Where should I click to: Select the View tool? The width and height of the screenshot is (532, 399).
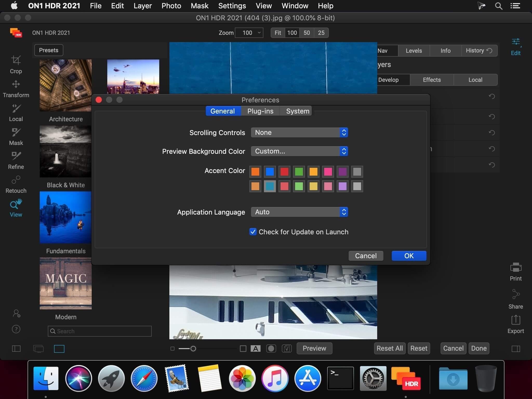click(16, 208)
